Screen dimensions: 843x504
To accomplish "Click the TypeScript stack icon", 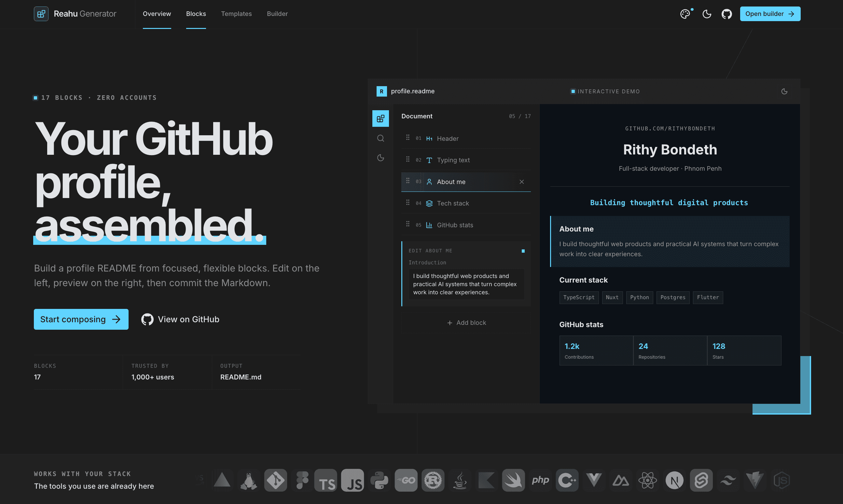I will click(325, 480).
